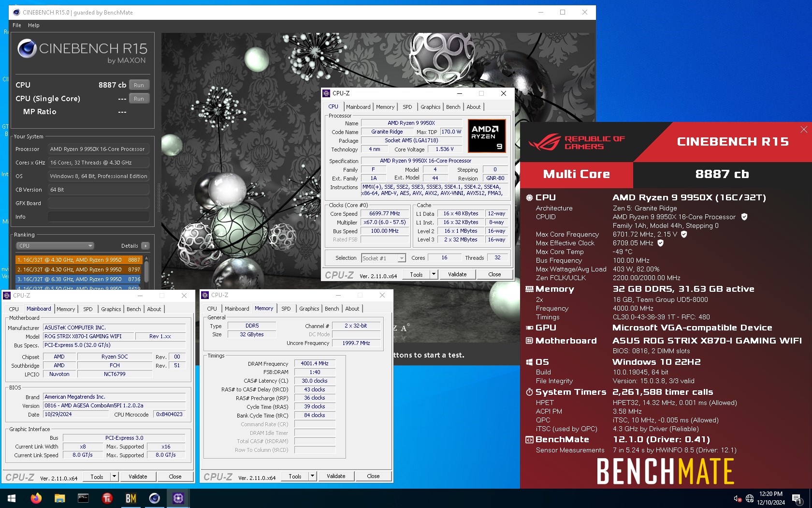Select ranking row 2 with score 8797

pos(79,269)
